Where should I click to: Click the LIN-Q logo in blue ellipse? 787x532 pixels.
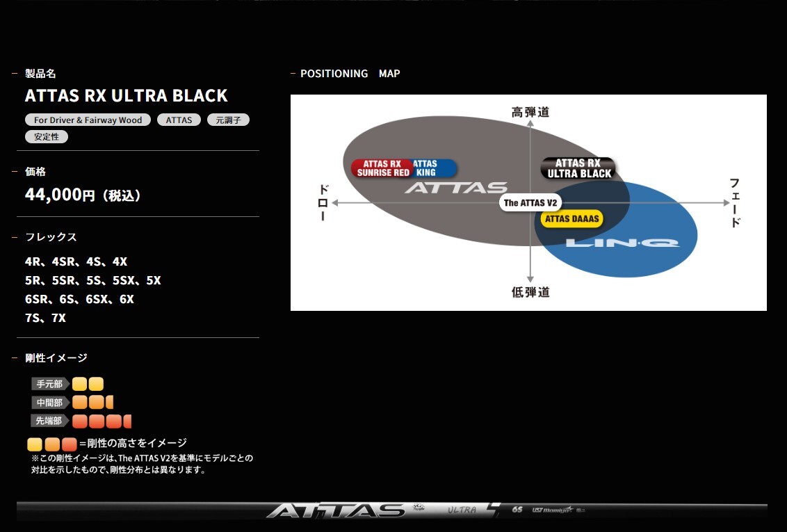622,243
